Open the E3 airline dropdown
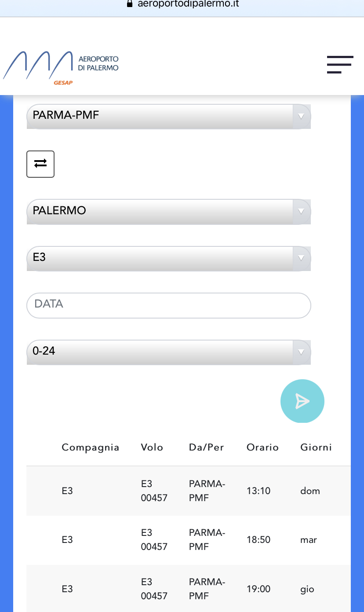This screenshot has height=612, width=364. pos(160,258)
